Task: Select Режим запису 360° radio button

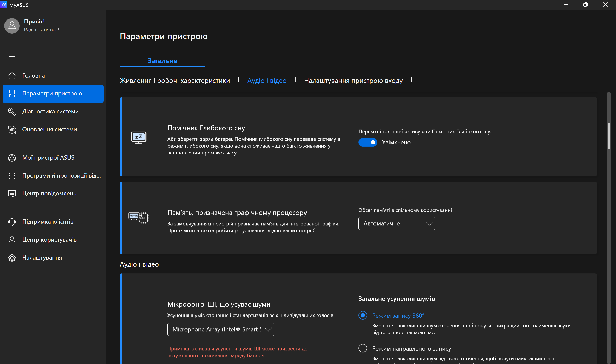Action: (x=363, y=315)
